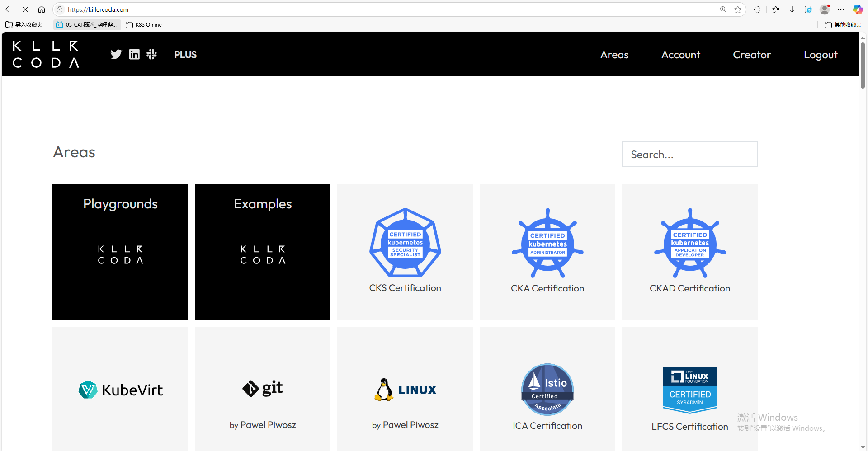The width and height of the screenshot is (868, 451).
Task: Open the LinkedIn icon link
Action: (x=134, y=54)
